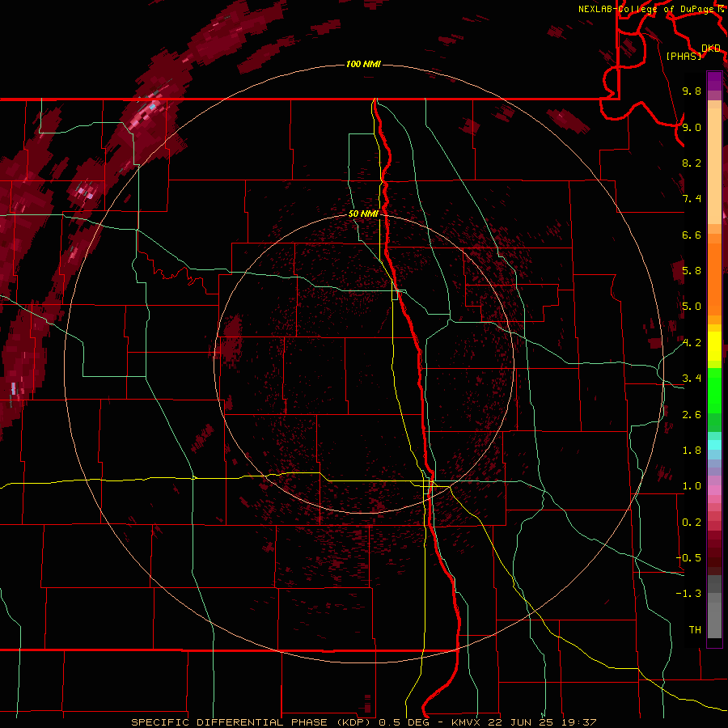Click the TH threshold label in legend
Screen dimensions: 728x728
[695, 630]
